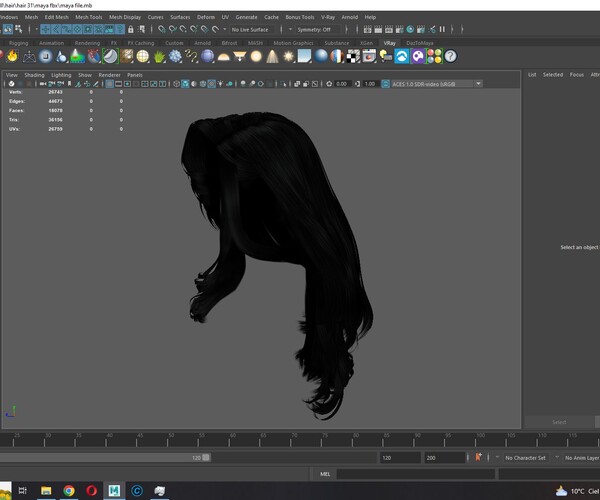Viewport: 600px width, 500px height.
Task: Open the No Anim Layer dropdown arrow
Action: point(557,457)
